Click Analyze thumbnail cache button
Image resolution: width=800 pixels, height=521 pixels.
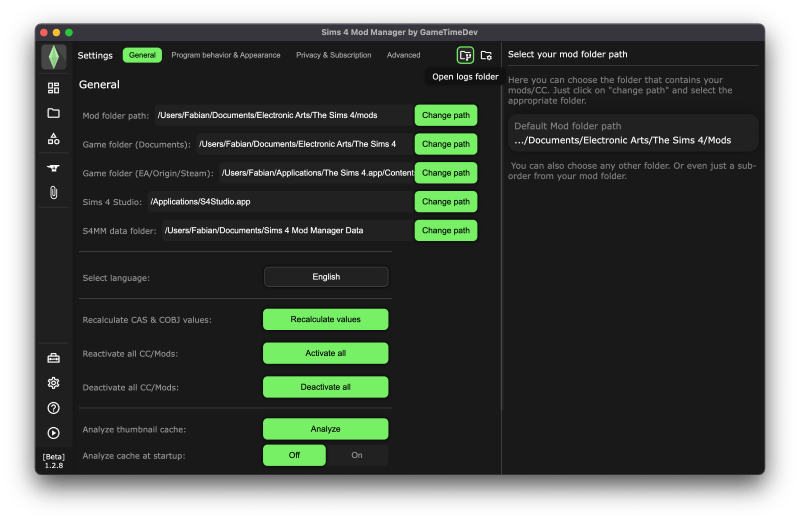coord(326,429)
